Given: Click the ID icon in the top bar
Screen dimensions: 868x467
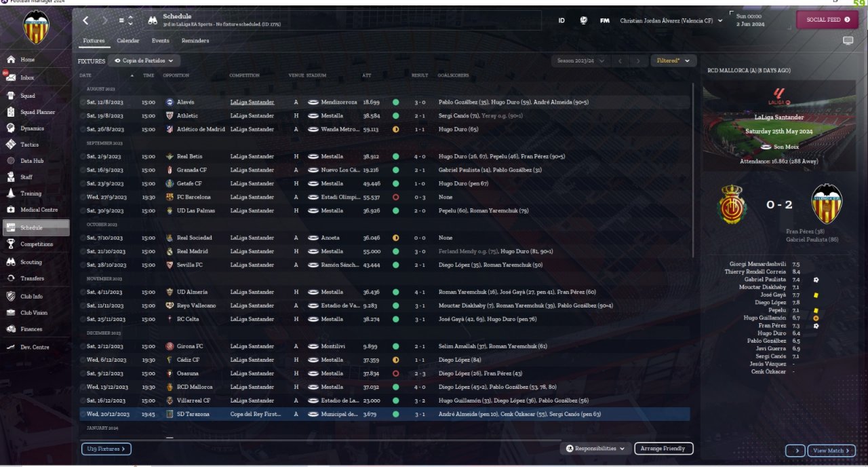Looking at the screenshot, I should tap(561, 20).
